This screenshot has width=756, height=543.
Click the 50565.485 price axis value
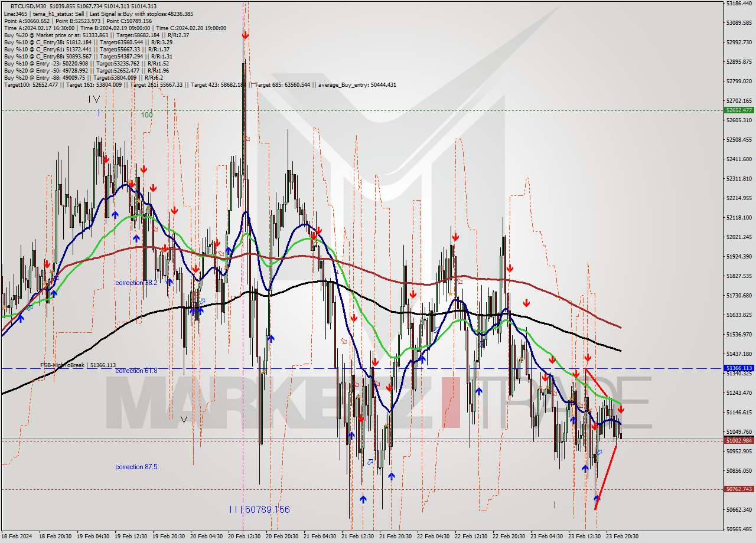(x=739, y=529)
